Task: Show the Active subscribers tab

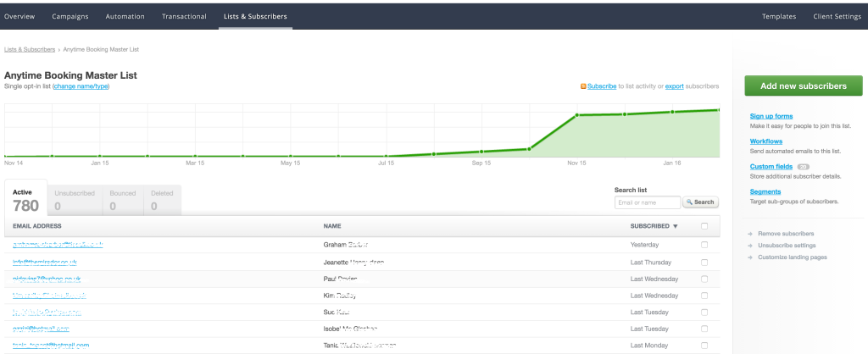Action: point(25,200)
